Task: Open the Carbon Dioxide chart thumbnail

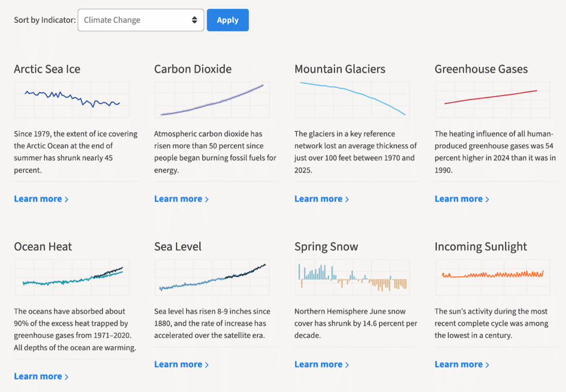Action: 212,100
